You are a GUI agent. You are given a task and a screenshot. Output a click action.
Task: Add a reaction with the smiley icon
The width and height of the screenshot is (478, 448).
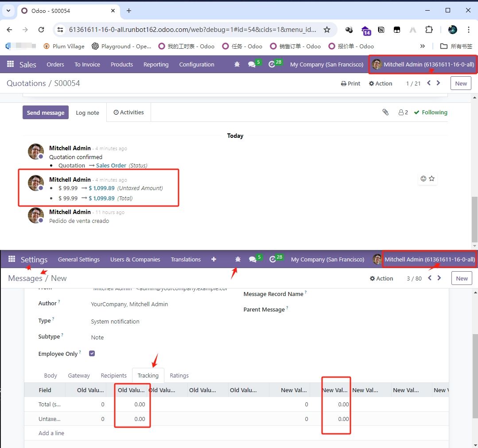[423, 179]
